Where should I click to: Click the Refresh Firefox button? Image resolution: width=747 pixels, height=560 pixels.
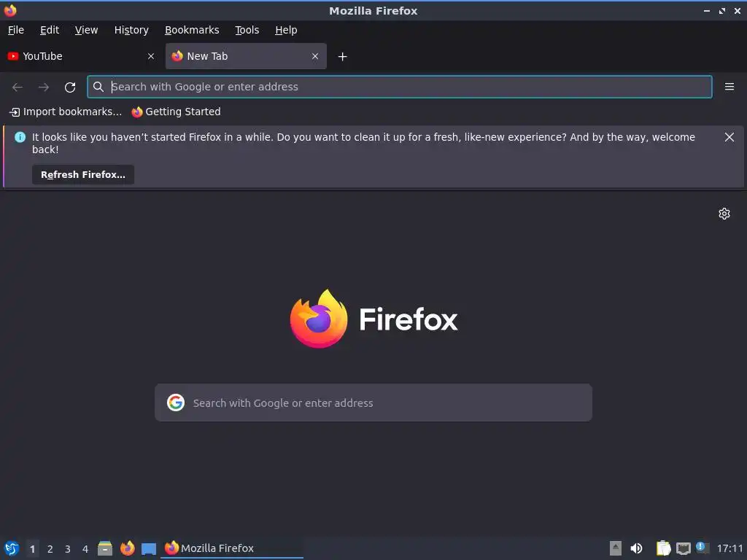click(x=83, y=175)
